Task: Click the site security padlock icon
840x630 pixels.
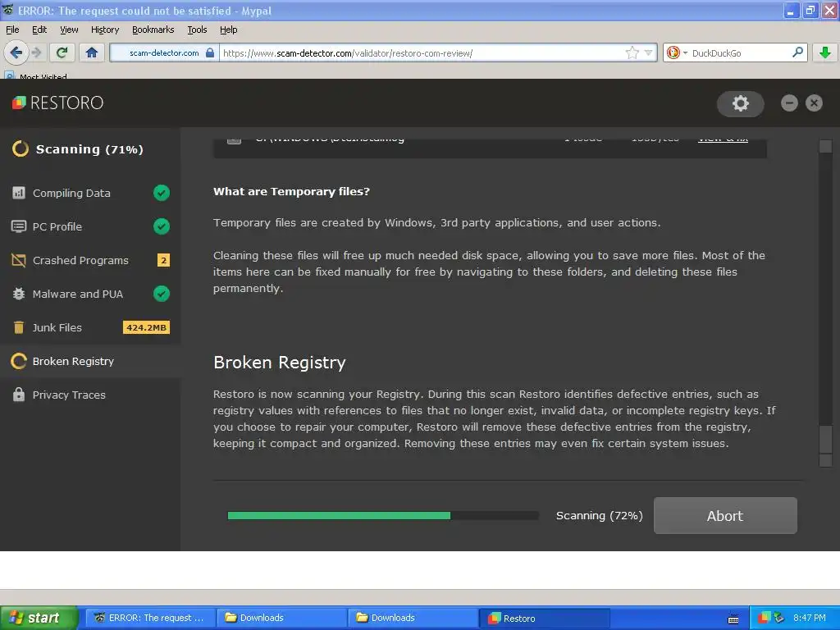Action: pyautogui.click(x=210, y=52)
